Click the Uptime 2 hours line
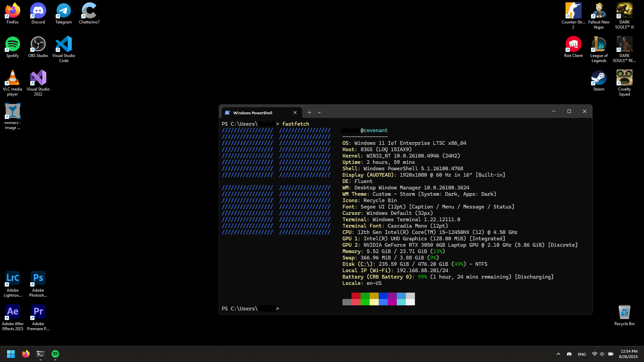 [378, 162]
